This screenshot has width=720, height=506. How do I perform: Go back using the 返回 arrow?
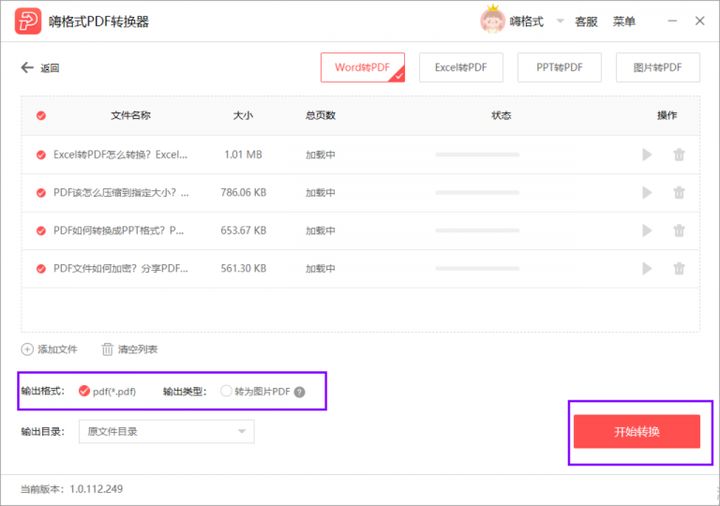point(27,67)
